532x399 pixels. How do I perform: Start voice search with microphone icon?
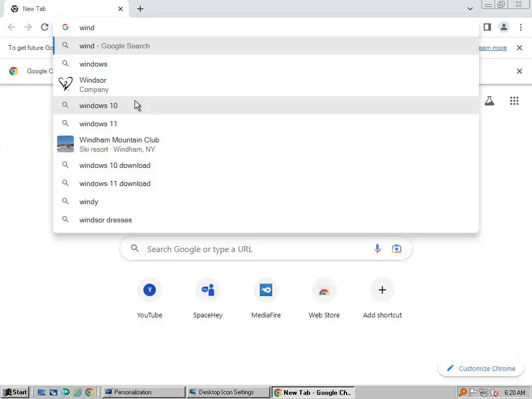[x=377, y=249]
